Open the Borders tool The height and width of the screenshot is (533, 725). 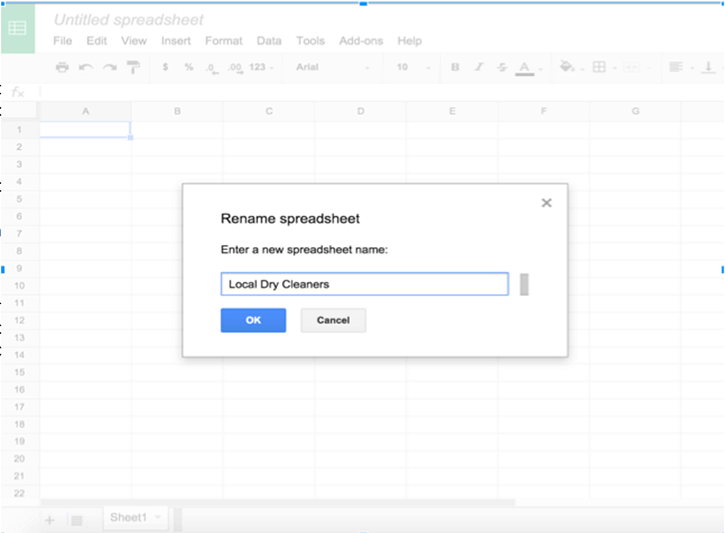click(x=599, y=67)
